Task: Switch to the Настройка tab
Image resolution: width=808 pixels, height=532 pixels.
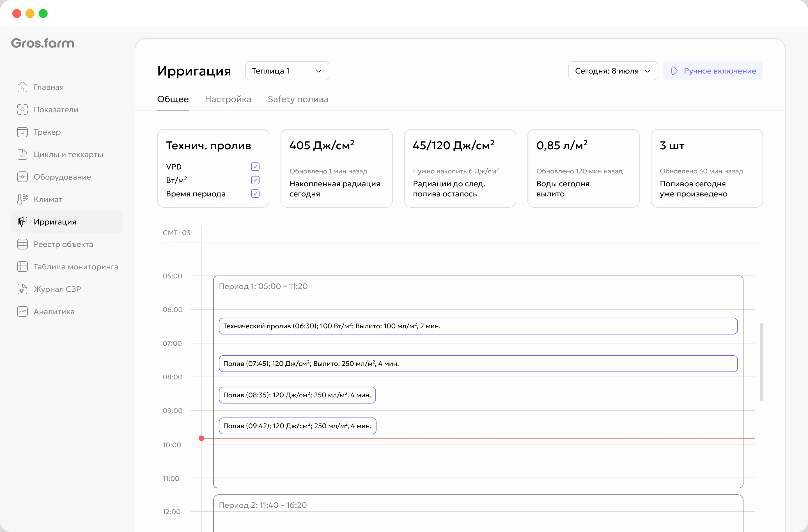Action: pos(228,99)
